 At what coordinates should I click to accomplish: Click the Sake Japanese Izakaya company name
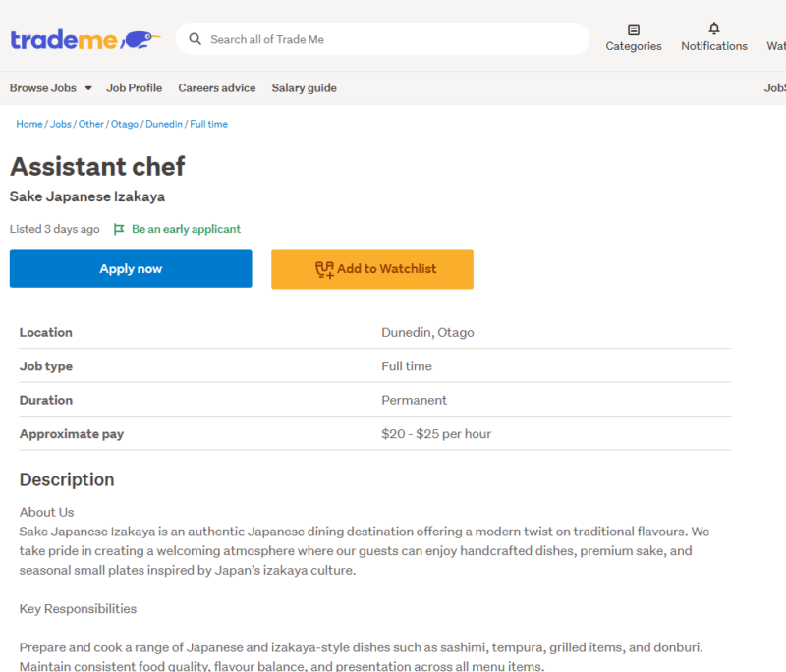pos(87,196)
